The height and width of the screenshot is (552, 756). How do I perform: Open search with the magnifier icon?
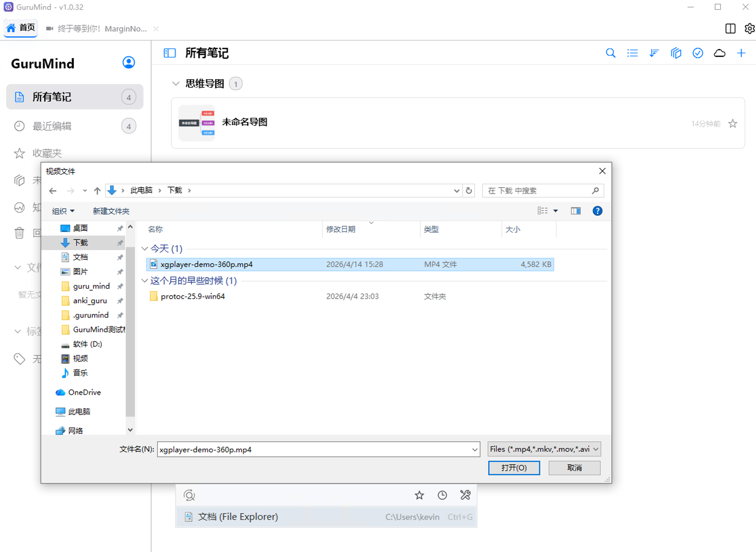click(x=611, y=53)
